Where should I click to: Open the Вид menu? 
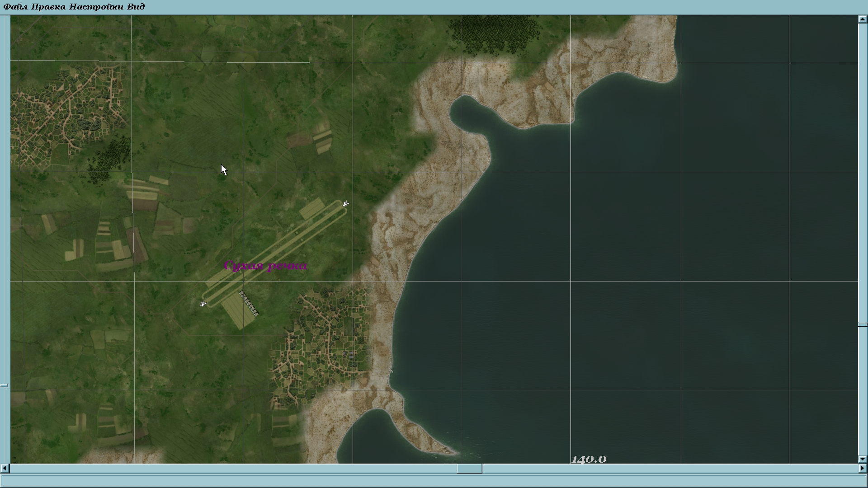point(136,7)
